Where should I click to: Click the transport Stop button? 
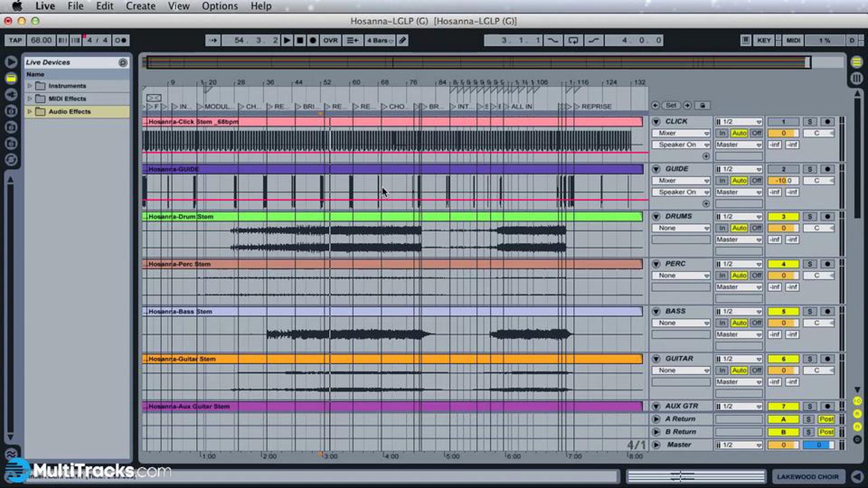click(300, 40)
